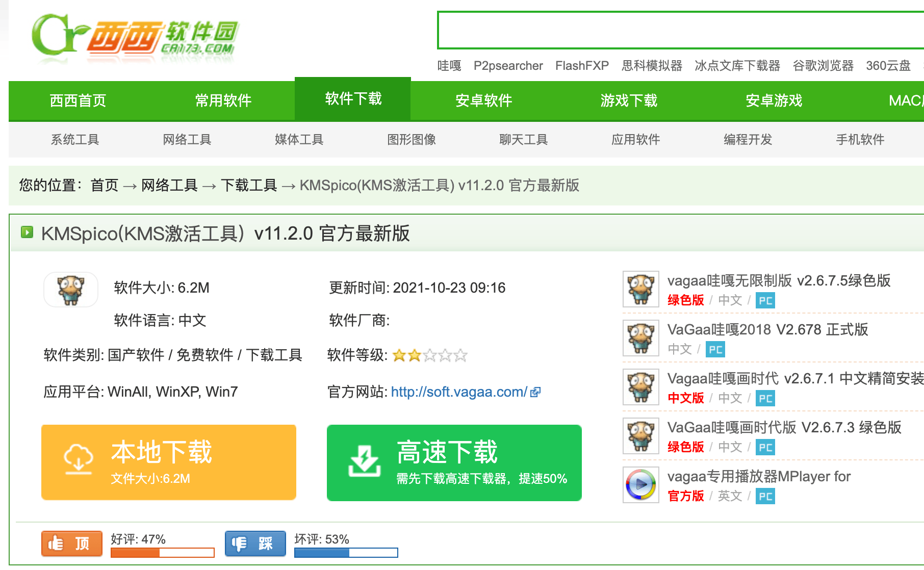This screenshot has height=570, width=924.
Task: Open http://soft.vagaa.com/ official site link
Action: [x=459, y=392]
